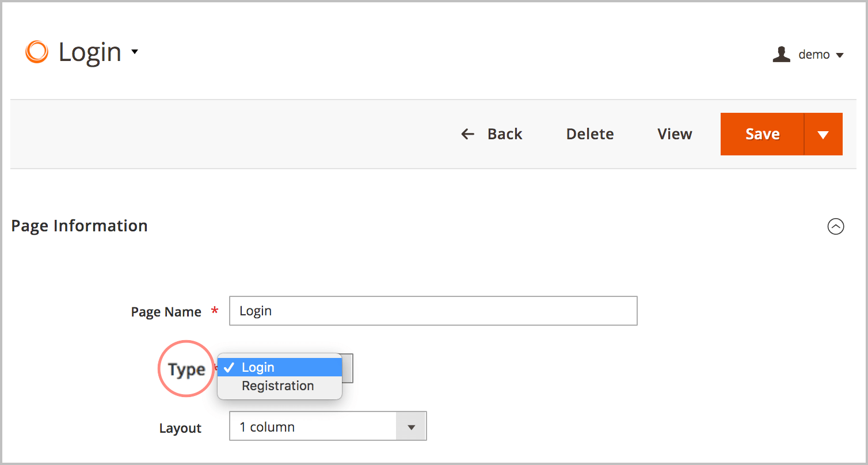The image size is (868, 465).
Task: Choose the checked Login option in Type dropdown
Action: 279,367
